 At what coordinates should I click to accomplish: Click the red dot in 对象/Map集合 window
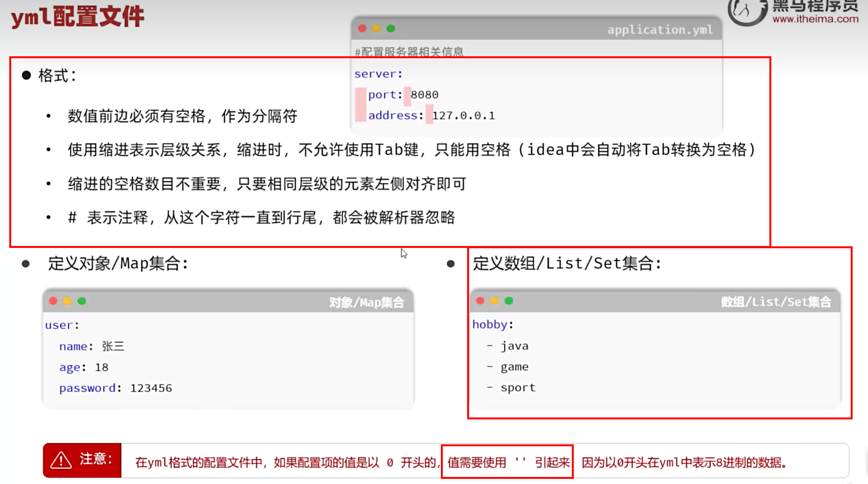coord(53,301)
